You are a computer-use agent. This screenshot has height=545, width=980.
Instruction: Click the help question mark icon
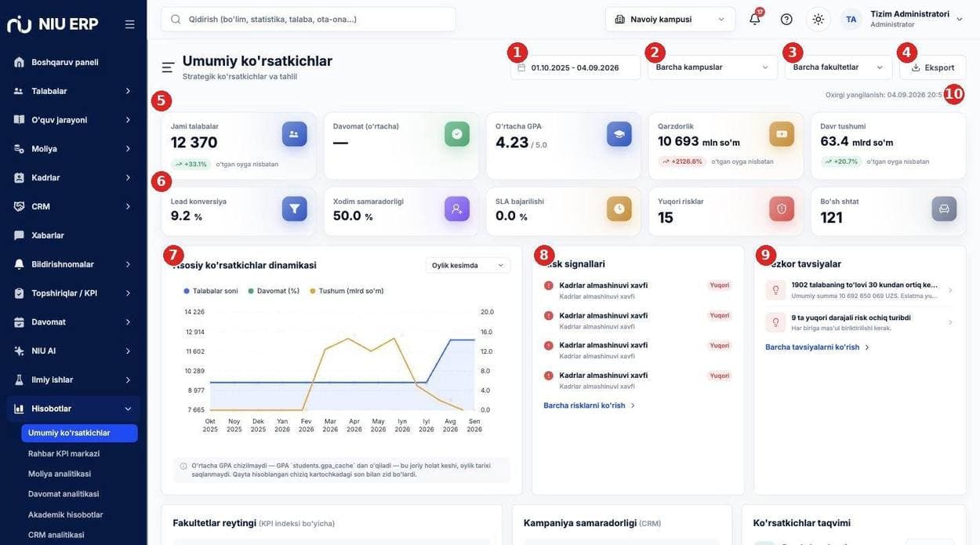pos(786,20)
